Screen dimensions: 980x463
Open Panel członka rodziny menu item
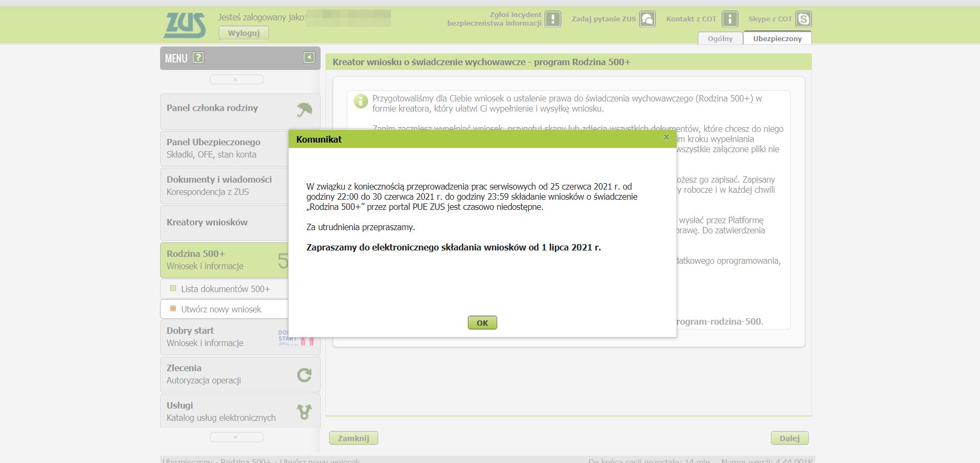tap(240, 111)
